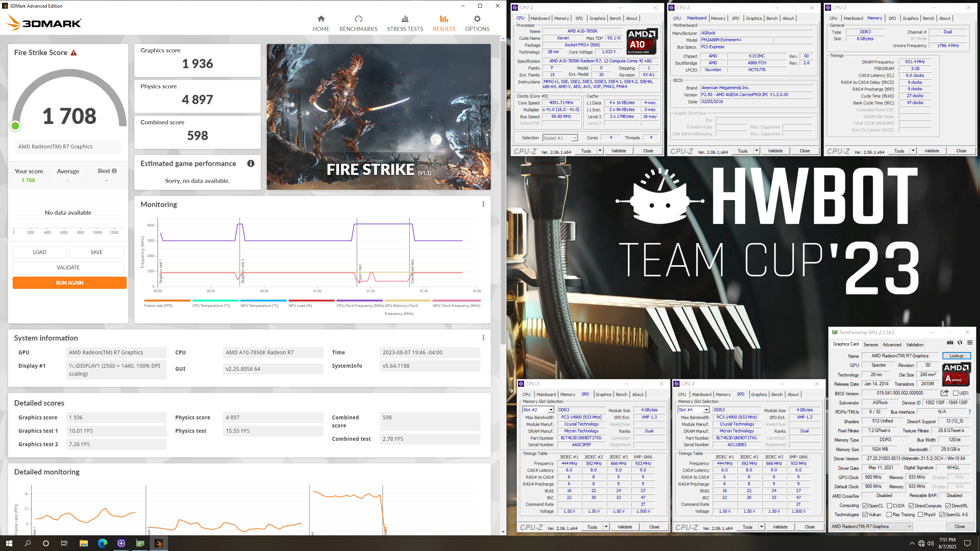Screen dimensions: 980x551
Task: Open the Windows Start menu
Action: (x=9, y=543)
